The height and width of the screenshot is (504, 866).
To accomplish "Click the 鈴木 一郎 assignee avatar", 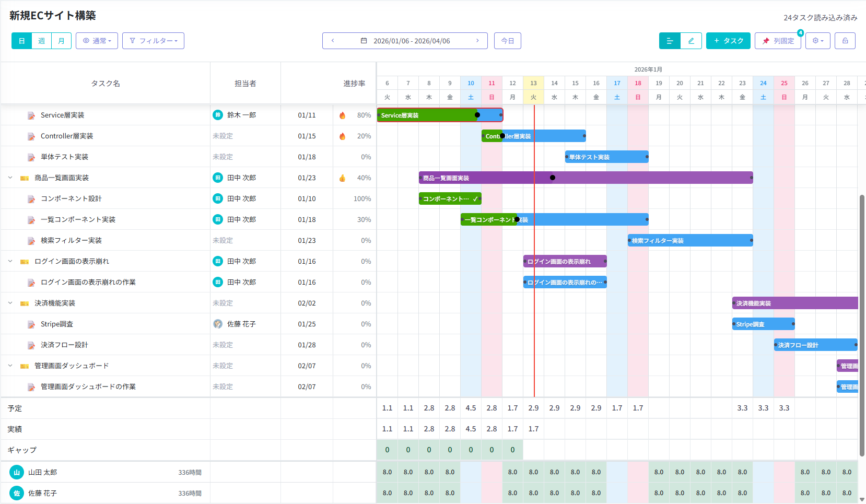I will (x=218, y=115).
